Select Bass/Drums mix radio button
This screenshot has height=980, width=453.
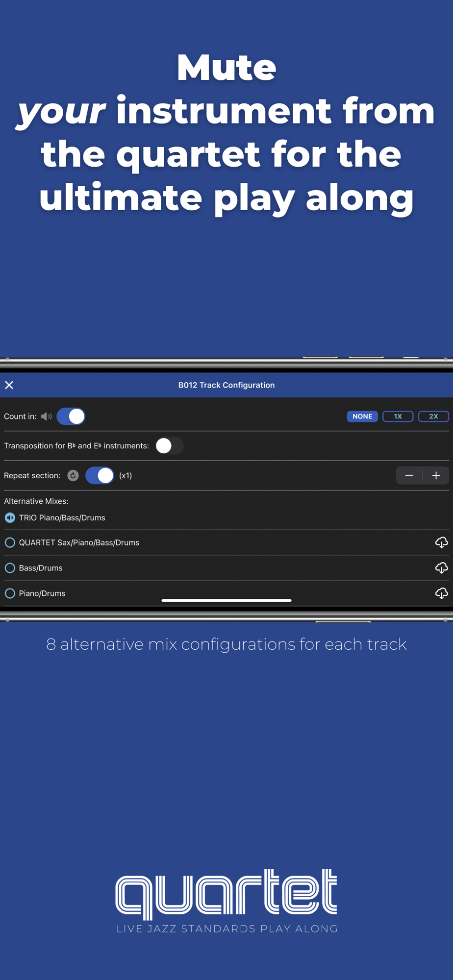click(x=10, y=568)
